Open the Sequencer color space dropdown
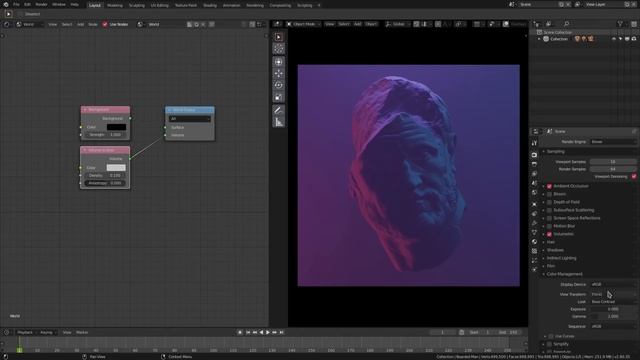 (613, 327)
